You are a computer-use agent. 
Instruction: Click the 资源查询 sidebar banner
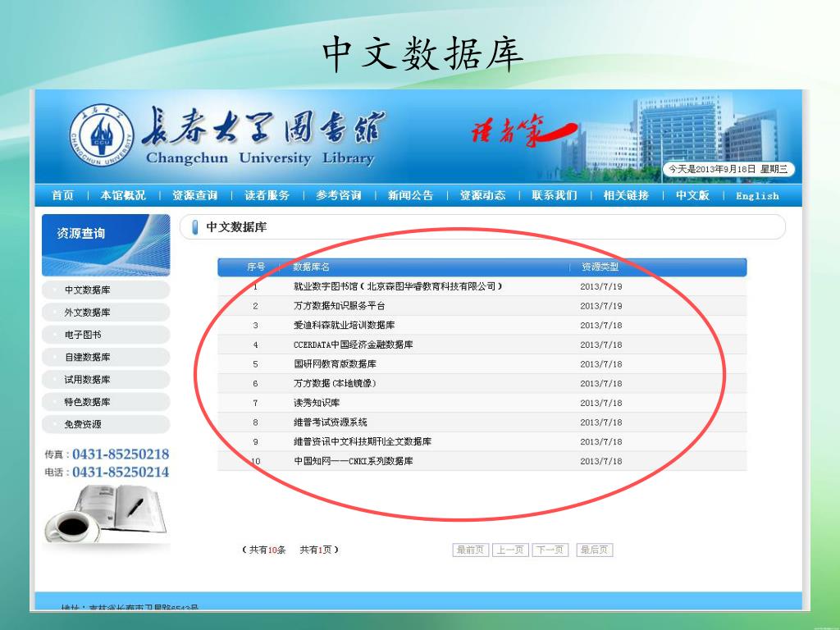(106, 245)
